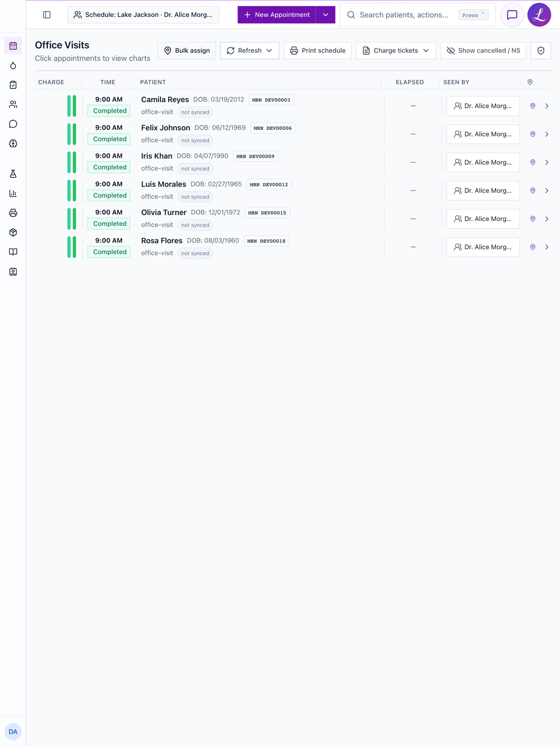
Task: Open the New Appointment dropdown arrow
Action: [325, 15]
